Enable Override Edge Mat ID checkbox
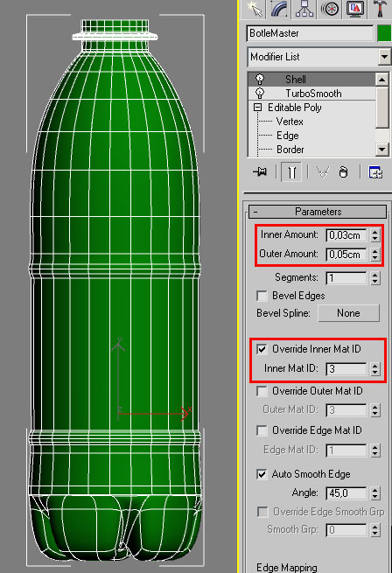The image size is (392, 573). (262, 430)
